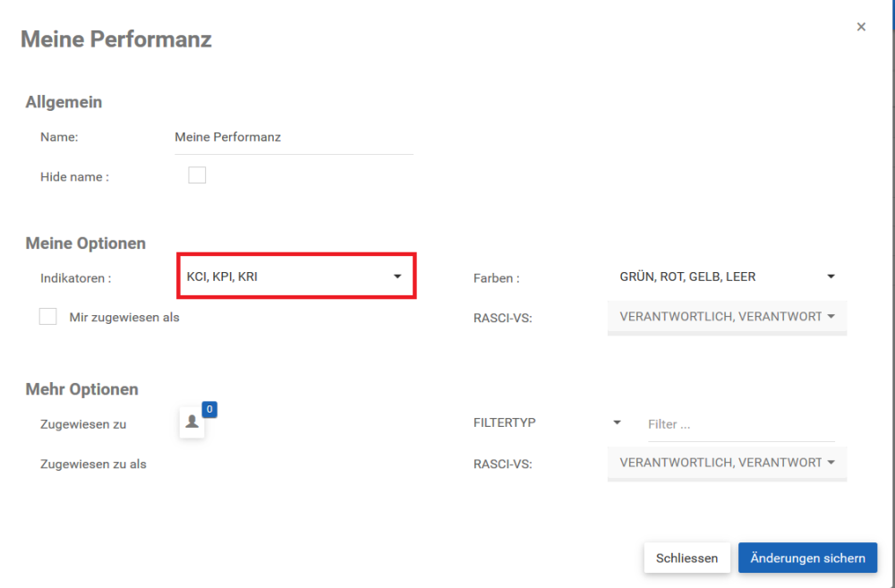Click the Meine Optionen section heading
The width and height of the screenshot is (895, 588).
pos(86,243)
